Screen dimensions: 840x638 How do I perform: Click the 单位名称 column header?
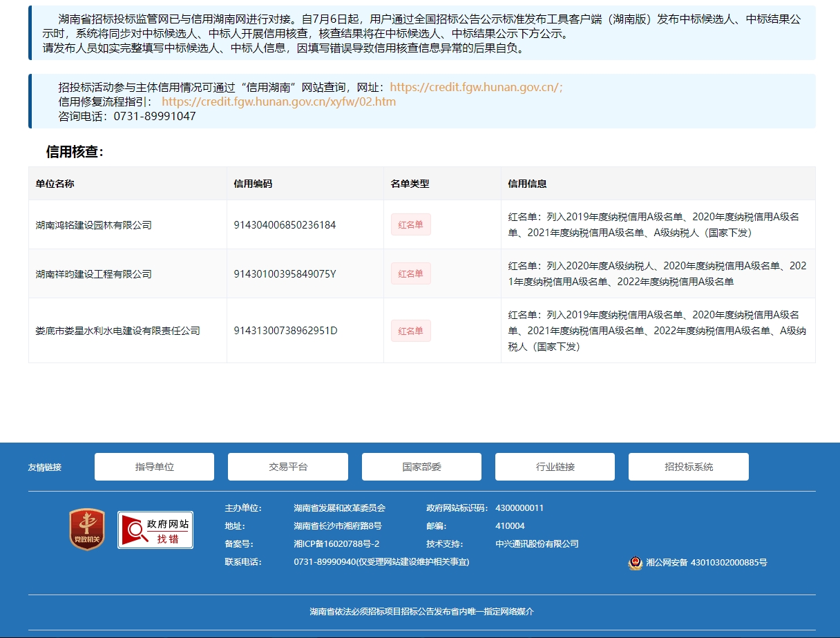pos(55,184)
